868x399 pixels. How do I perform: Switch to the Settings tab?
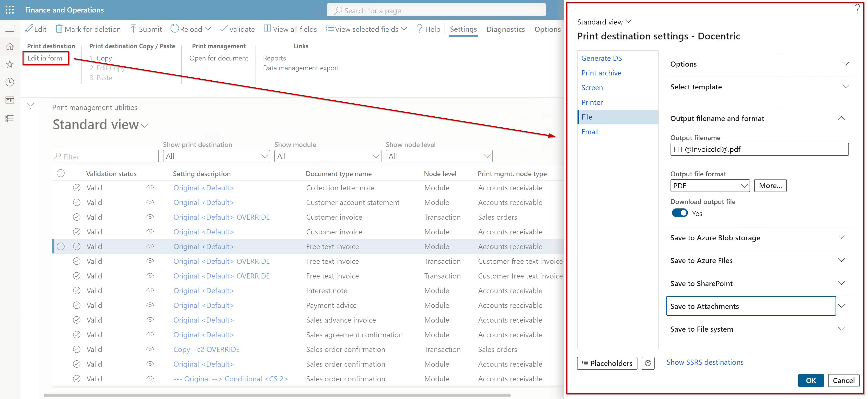pyautogui.click(x=463, y=29)
